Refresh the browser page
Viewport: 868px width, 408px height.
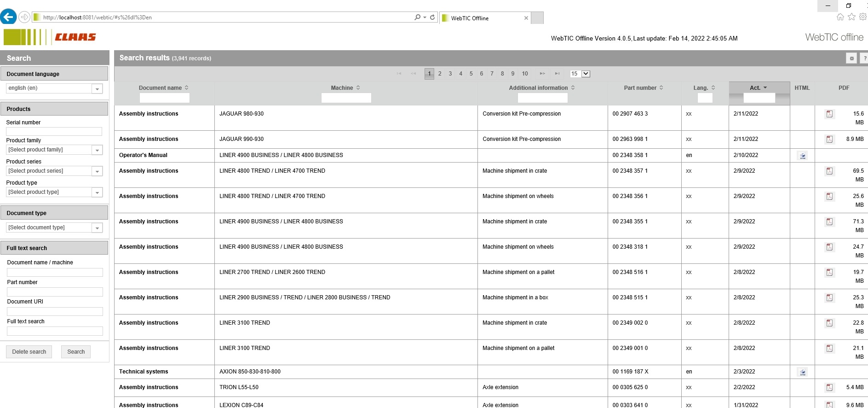coord(432,17)
